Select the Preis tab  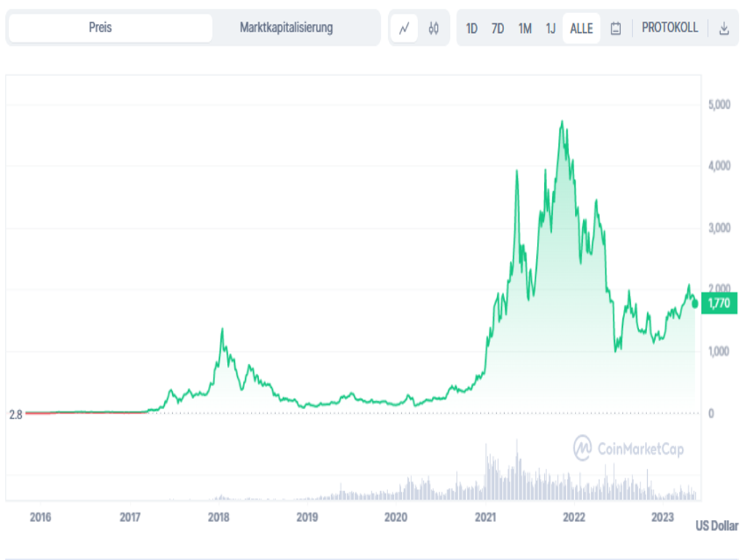[101, 28]
